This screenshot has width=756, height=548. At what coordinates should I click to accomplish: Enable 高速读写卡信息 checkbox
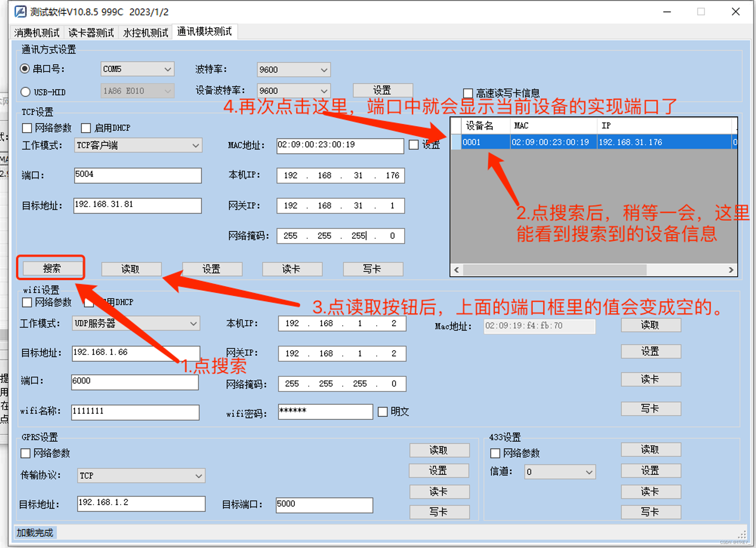point(468,93)
